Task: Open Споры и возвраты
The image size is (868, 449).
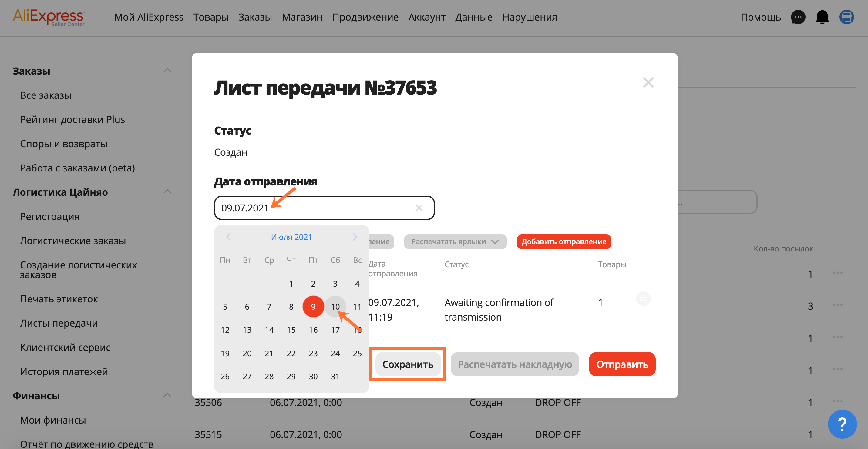Action: coord(64,144)
